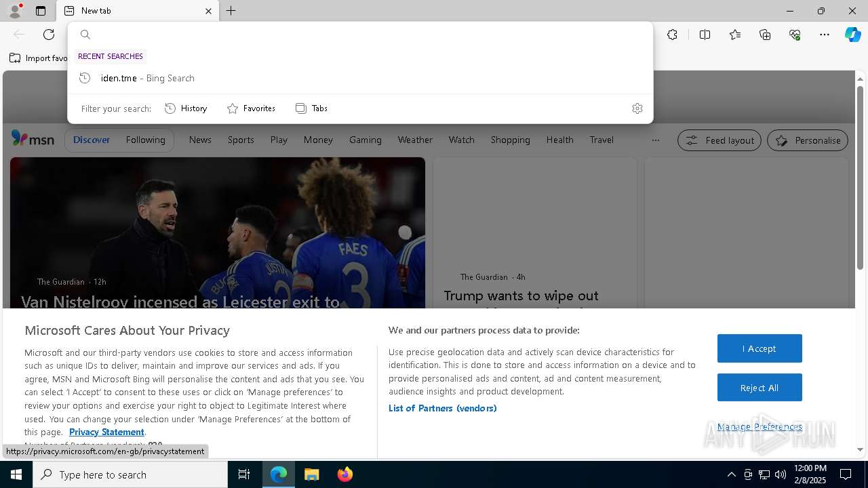868x488 pixels.
Task: Click the browser Refresh button
Action: (x=49, y=35)
